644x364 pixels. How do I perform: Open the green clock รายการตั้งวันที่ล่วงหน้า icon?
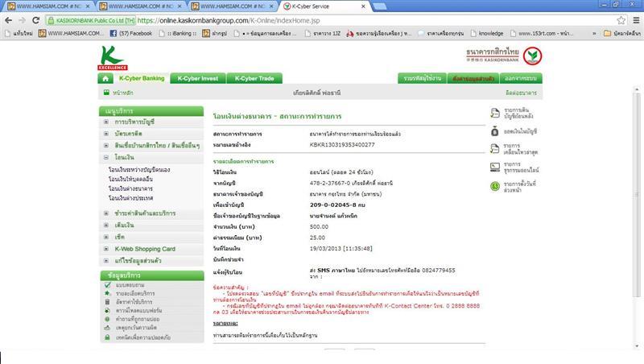coord(495,186)
